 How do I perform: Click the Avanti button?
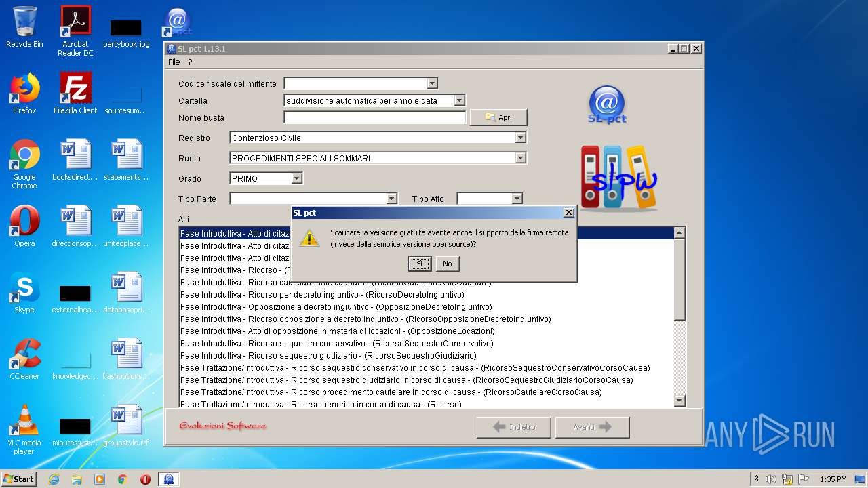(592, 427)
